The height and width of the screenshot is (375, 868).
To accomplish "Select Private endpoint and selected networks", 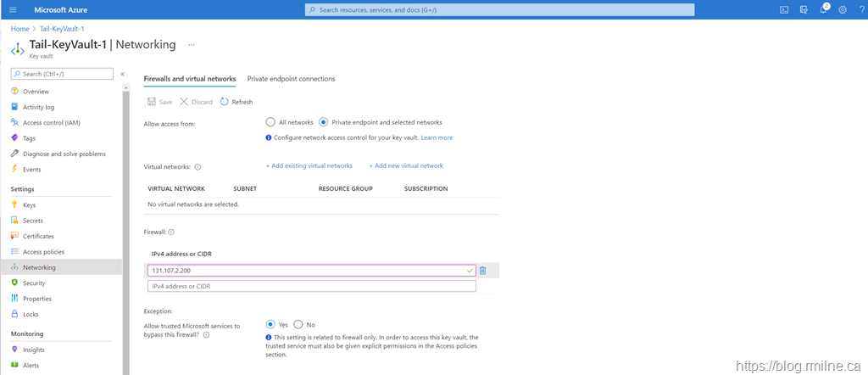I will 323,122.
